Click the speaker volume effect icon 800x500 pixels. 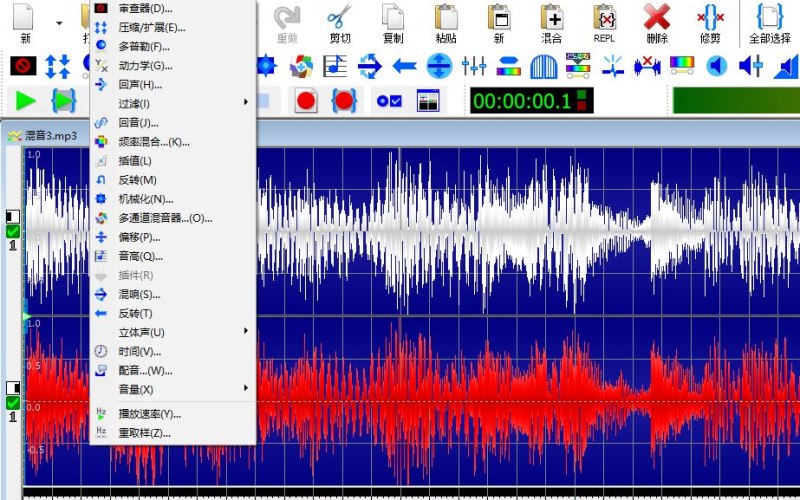pyautogui.click(x=716, y=66)
